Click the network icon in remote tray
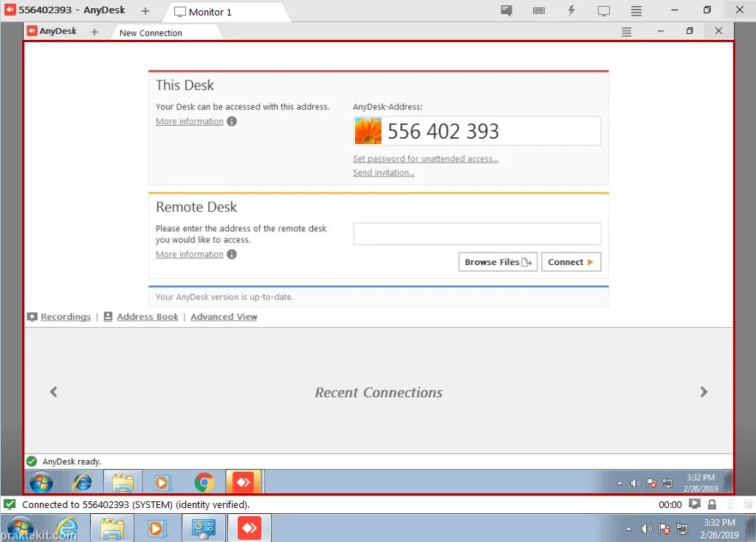 pyautogui.click(x=667, y=483)
